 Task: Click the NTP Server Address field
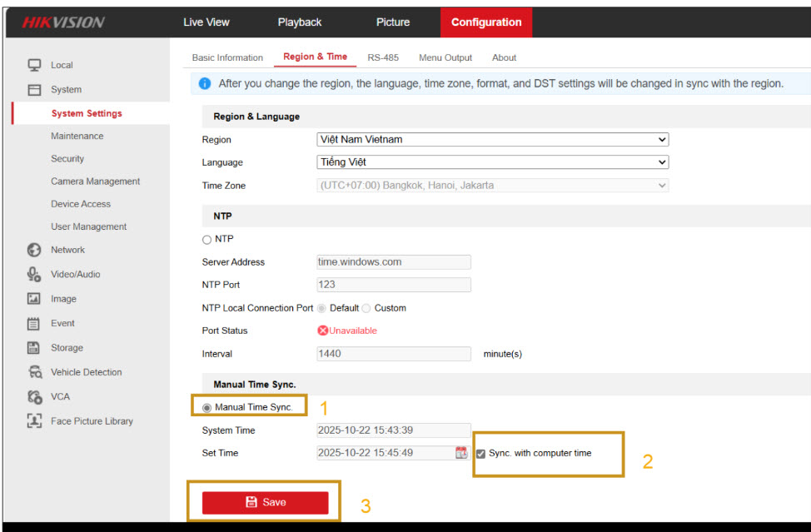coord(394,262)
